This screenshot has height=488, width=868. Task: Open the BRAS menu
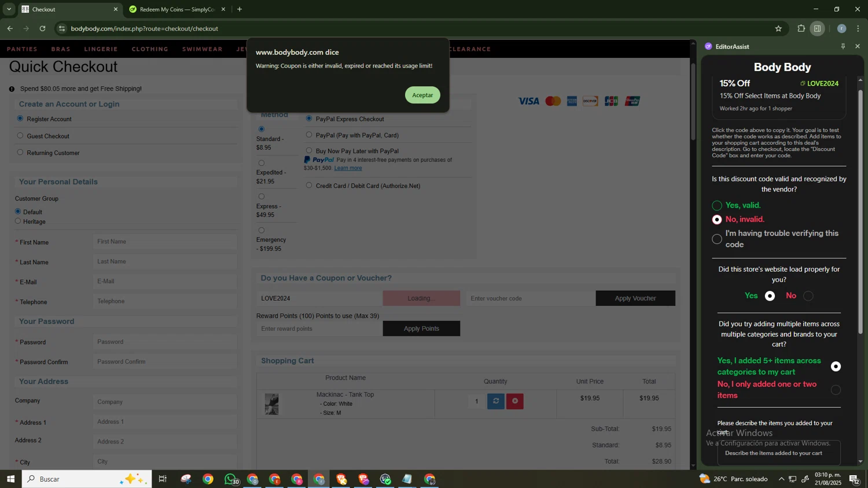61,49
